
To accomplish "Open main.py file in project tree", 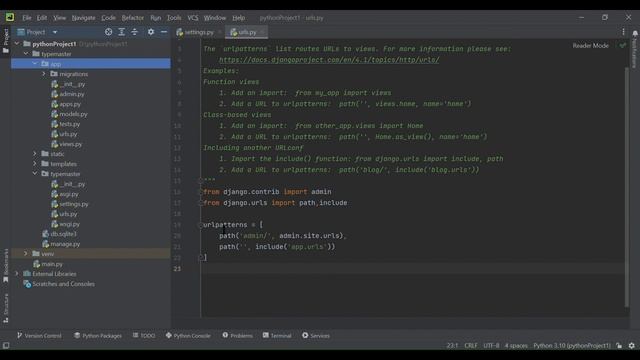I will 52,264.
